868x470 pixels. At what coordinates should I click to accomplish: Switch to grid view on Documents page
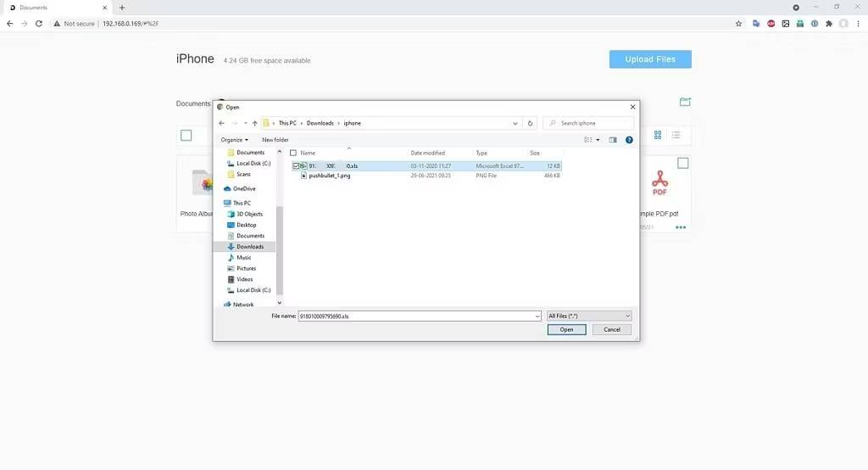[658, 135]
